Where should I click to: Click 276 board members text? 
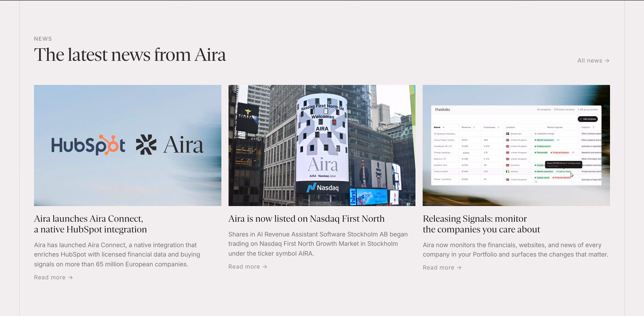click(x=564, y=110)
